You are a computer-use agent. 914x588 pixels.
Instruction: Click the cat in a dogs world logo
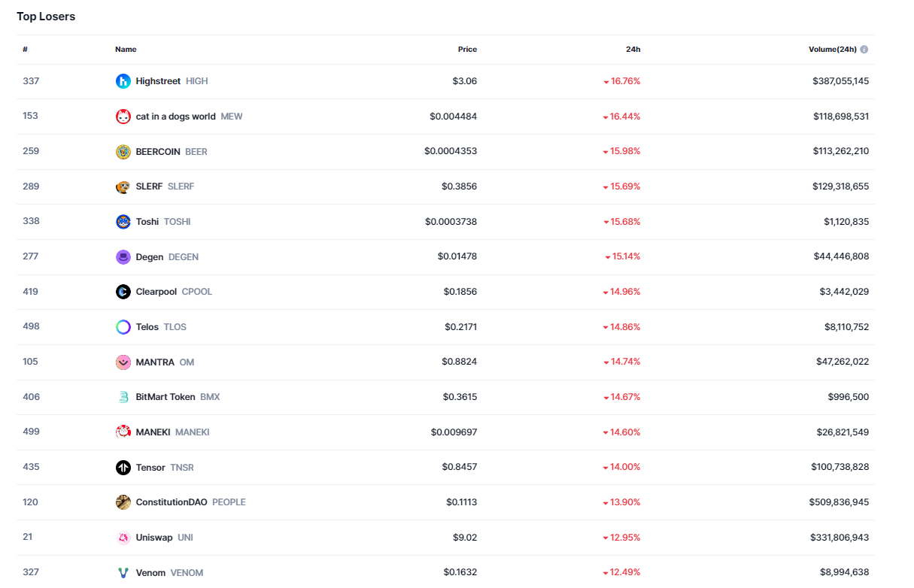[x=123, y=117]
